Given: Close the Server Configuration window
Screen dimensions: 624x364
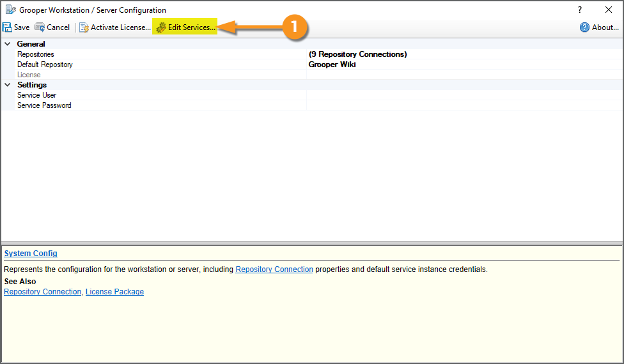Looking at the screenshot, I should pyautogui.click(x=609, y=10).
